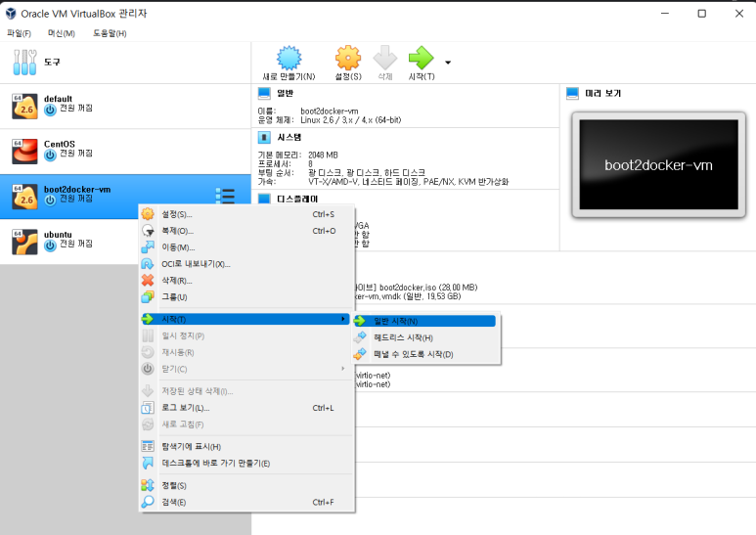Click the normal start green arrow icon
756x535 pixels.
pyautogui.click(x=360, y=321)
